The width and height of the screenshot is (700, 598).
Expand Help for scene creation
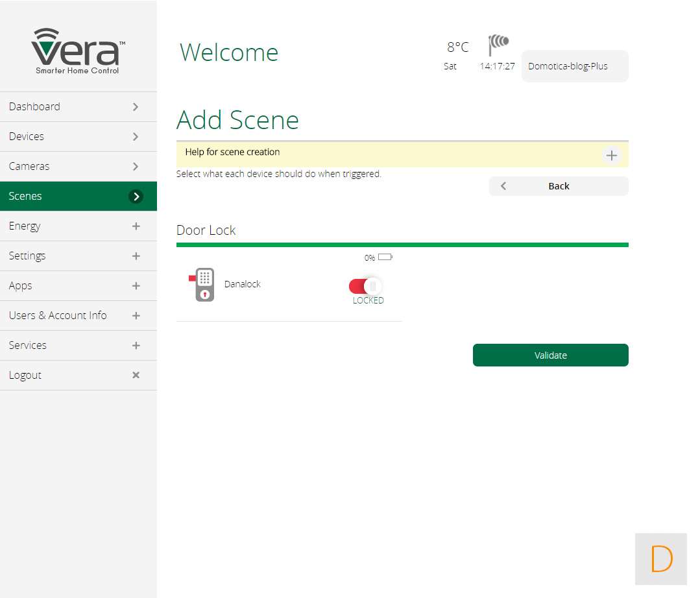(x=610, y=156)
